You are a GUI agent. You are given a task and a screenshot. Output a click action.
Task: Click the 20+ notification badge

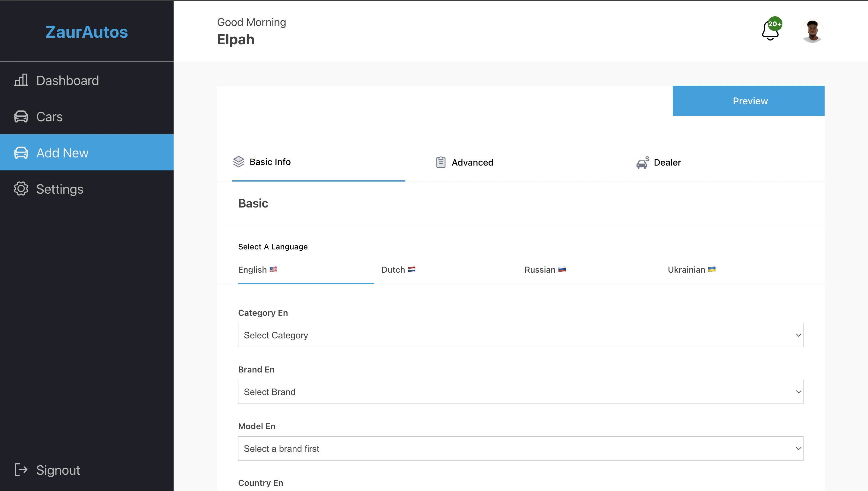coord(775,24)
